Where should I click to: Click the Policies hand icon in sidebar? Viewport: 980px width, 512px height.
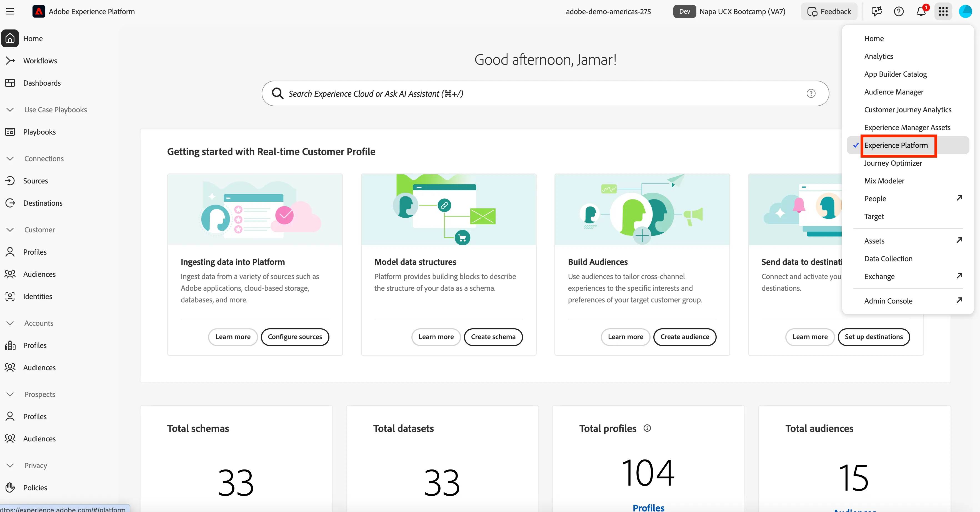click(x=10, y=487)
